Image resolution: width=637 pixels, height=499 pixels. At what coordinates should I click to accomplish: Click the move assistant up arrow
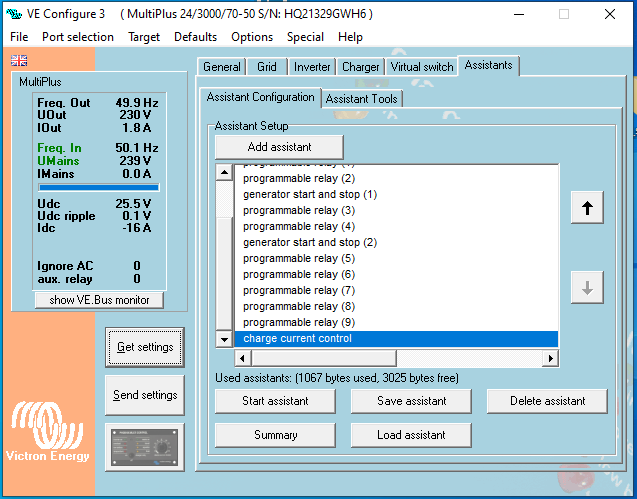(587, 208)
